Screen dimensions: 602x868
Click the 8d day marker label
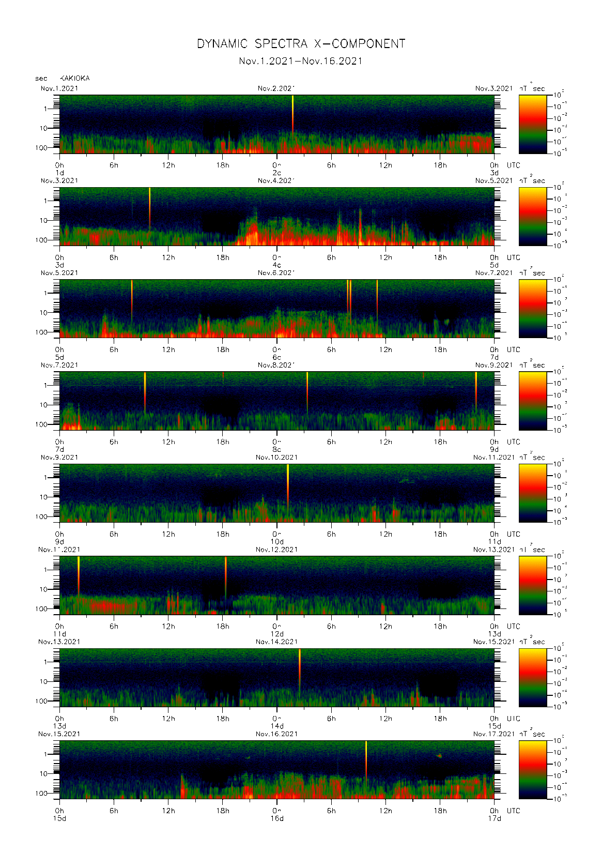pos(277,450)
